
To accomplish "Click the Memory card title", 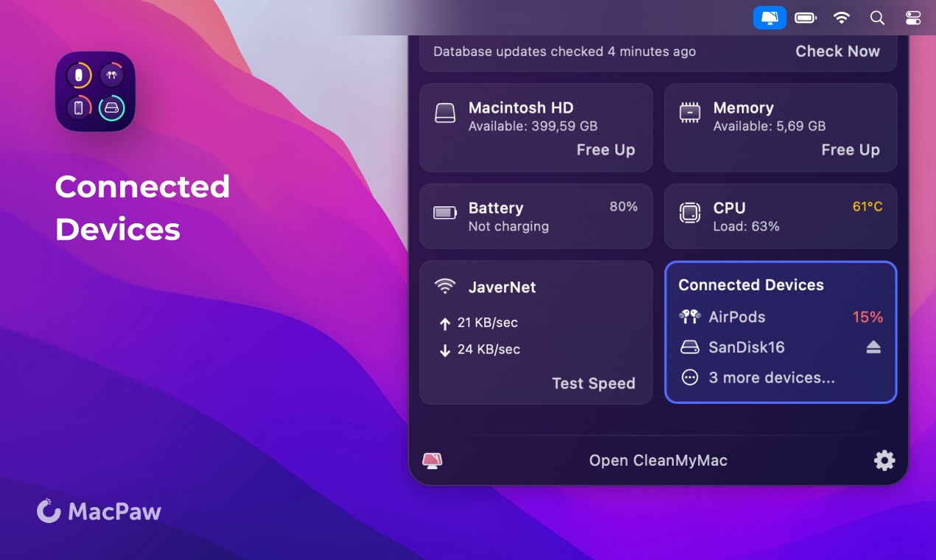I will pos(744,108).
